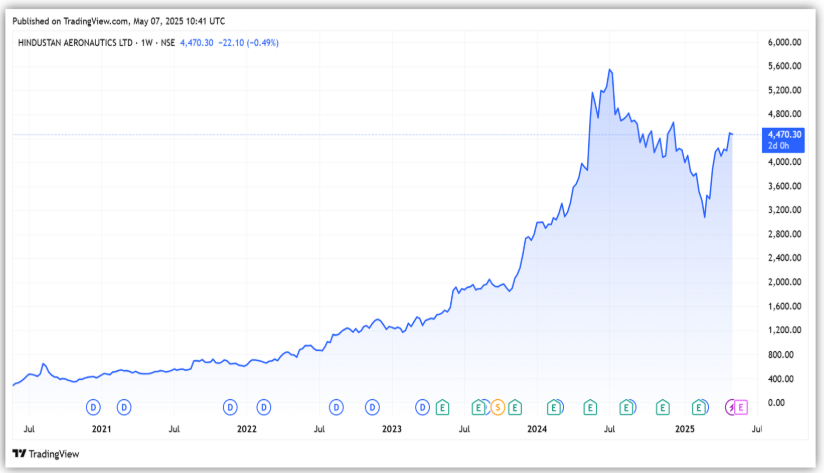
Task: Click the last blue 'D' dividend marker
Action: 423,407
